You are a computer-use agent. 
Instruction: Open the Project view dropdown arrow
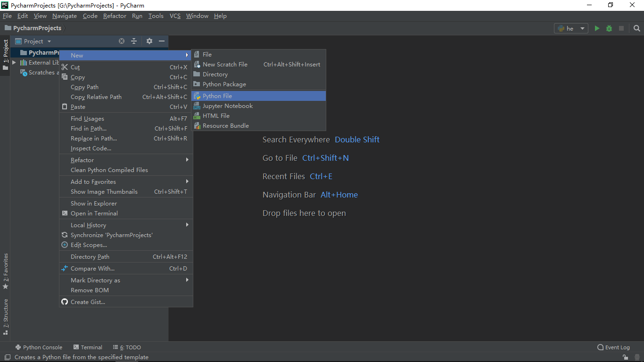49,41
